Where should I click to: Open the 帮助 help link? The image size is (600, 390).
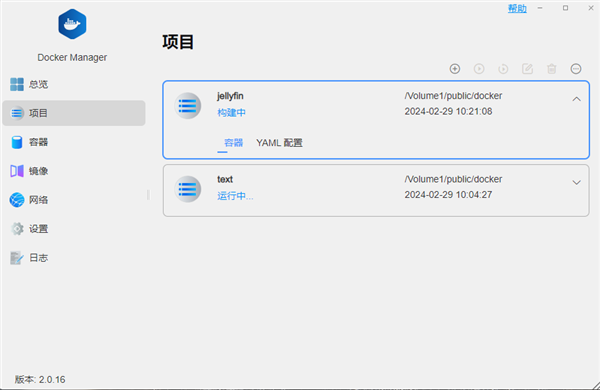(517, 8)
